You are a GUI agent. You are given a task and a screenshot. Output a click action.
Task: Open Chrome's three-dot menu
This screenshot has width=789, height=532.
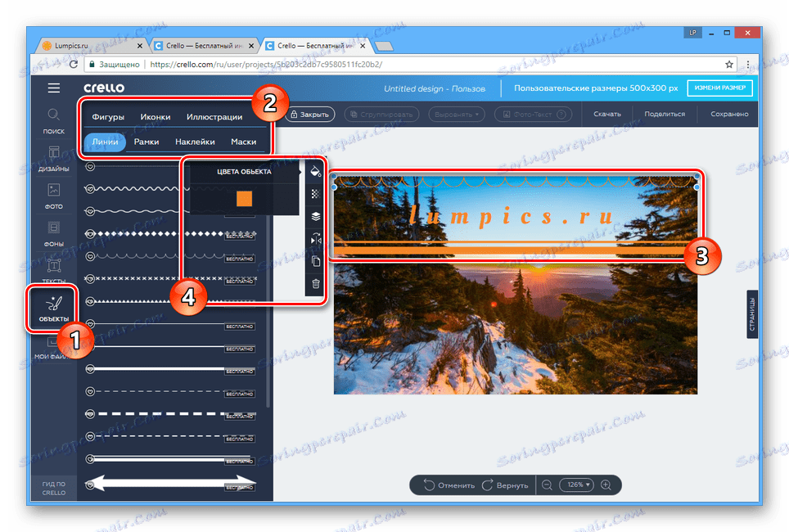pos(748,65)
